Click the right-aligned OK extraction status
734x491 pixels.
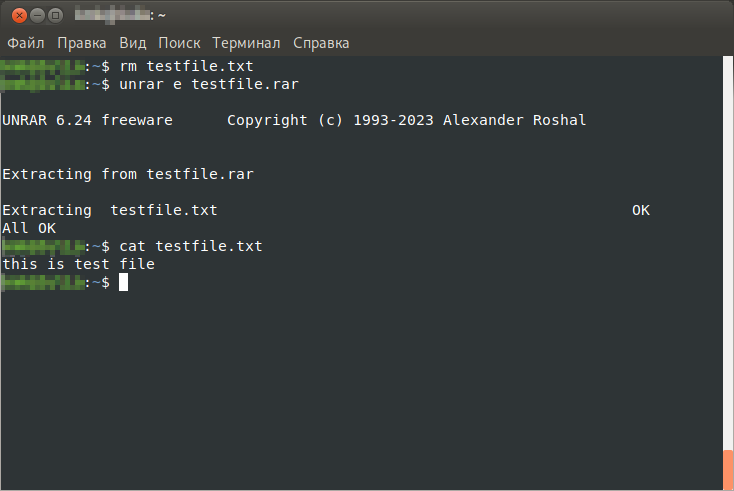(641, 210)
